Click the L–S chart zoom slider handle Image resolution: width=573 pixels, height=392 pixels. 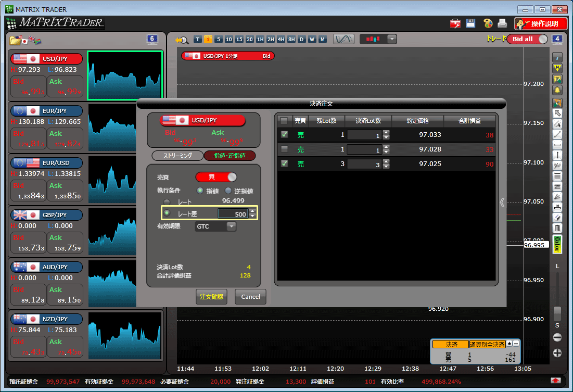pyautogui.click(x=557, y=313)
